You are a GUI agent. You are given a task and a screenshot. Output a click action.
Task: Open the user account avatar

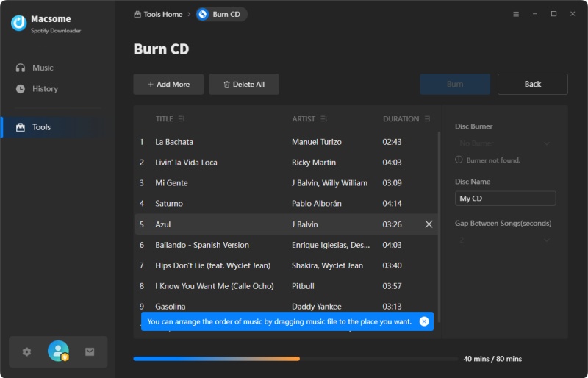pyautogui.click(x=58, y=351)
